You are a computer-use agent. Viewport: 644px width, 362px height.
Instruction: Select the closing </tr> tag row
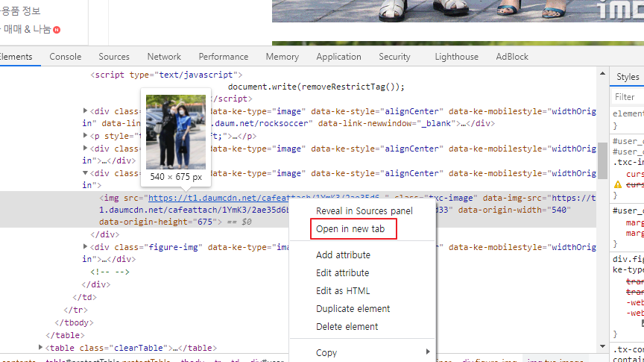click(75, 310)
